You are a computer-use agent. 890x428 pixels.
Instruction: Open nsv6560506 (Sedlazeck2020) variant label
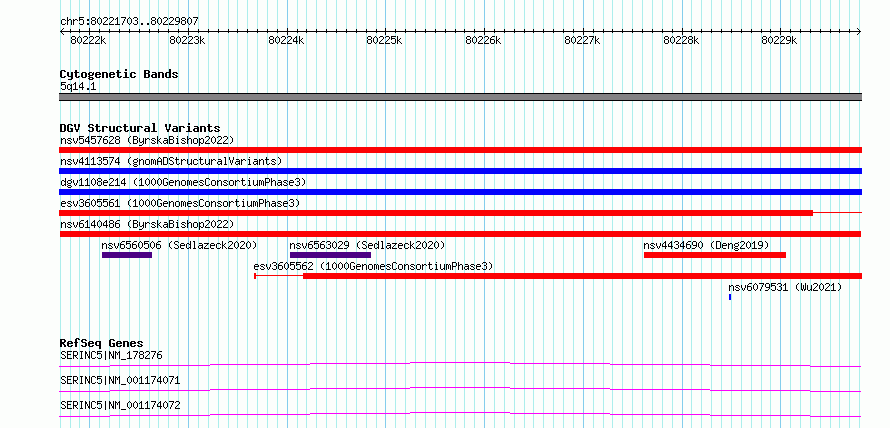(x=179, y=245)
